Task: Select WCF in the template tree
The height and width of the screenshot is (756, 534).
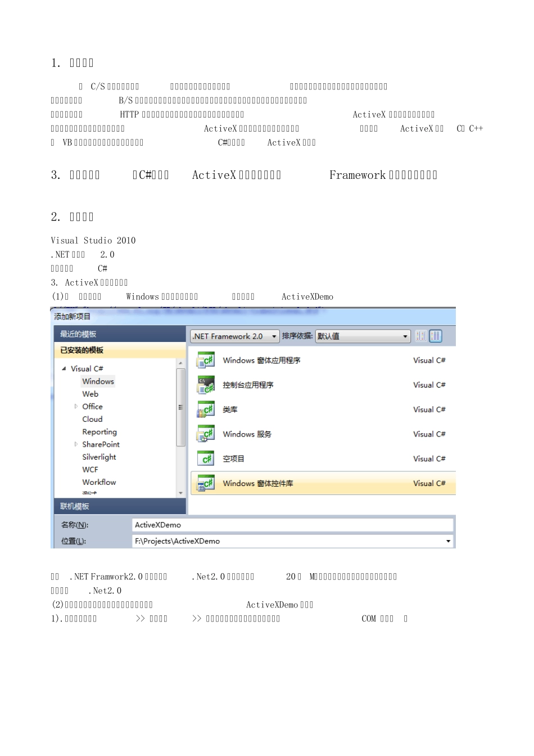Action: pos(90,470)
